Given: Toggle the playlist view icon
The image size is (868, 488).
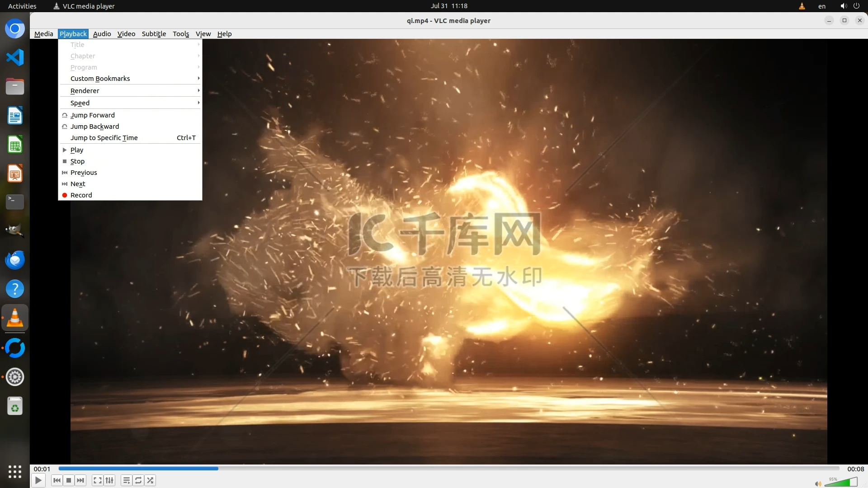Looking at the screenshot, I should 127,480.
